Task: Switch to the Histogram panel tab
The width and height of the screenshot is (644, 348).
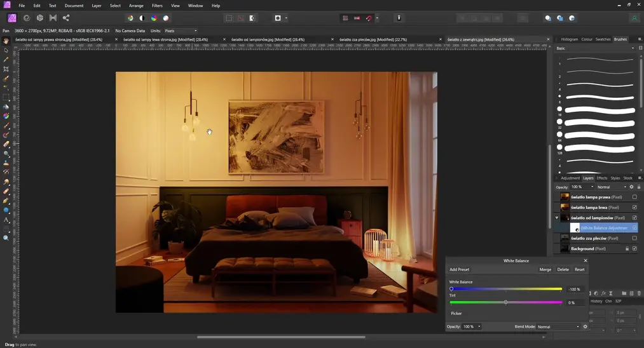Action: click(569, 39)
